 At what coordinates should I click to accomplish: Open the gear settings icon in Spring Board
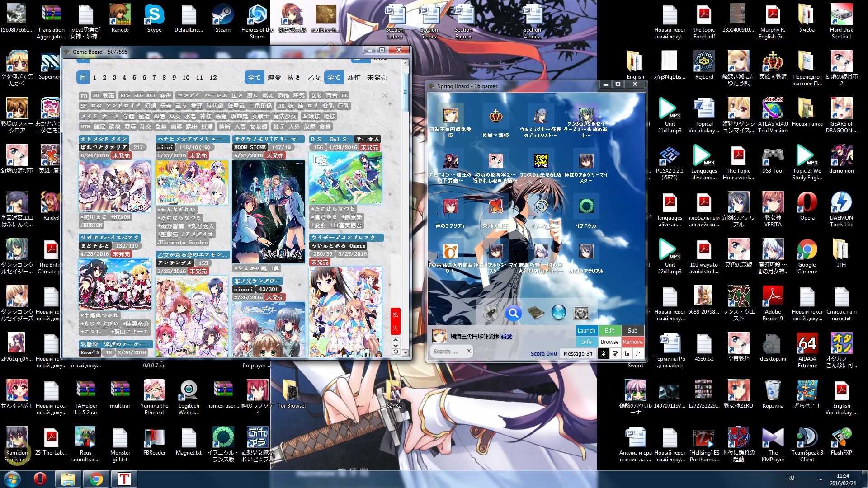pyautogui.click(x=581, y=312)
